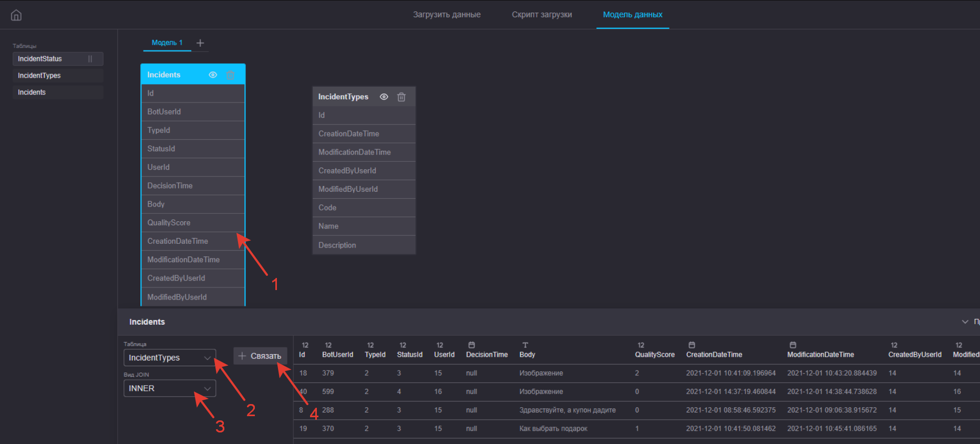The image size is (980, 444).
Task: Select CreationDateTime field in IncidentTypes card
Action: point(364,133)
